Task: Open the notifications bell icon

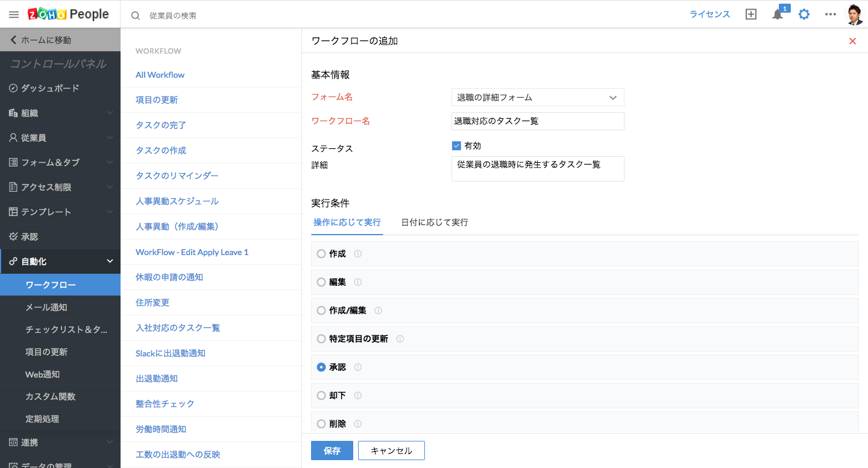Action: point(778,14)
